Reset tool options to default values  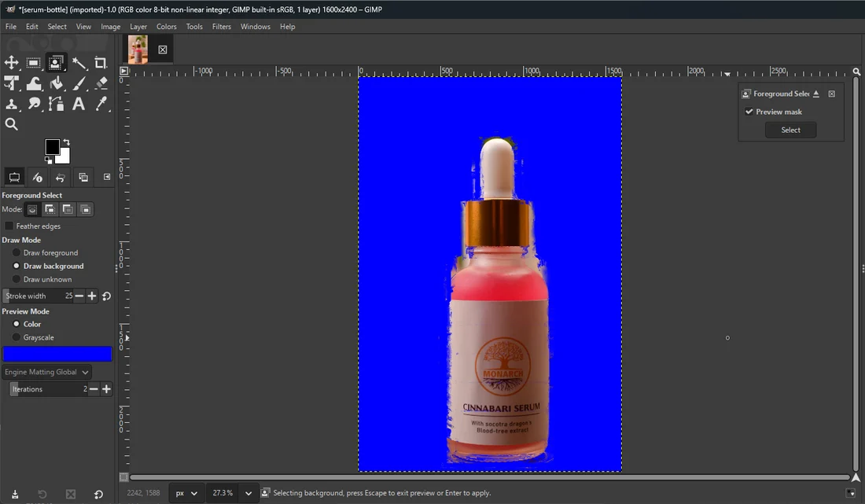coord(98,494)
